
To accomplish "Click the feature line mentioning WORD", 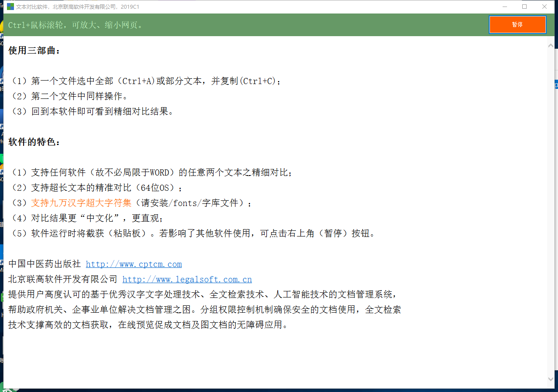I will tap(150, 172).
